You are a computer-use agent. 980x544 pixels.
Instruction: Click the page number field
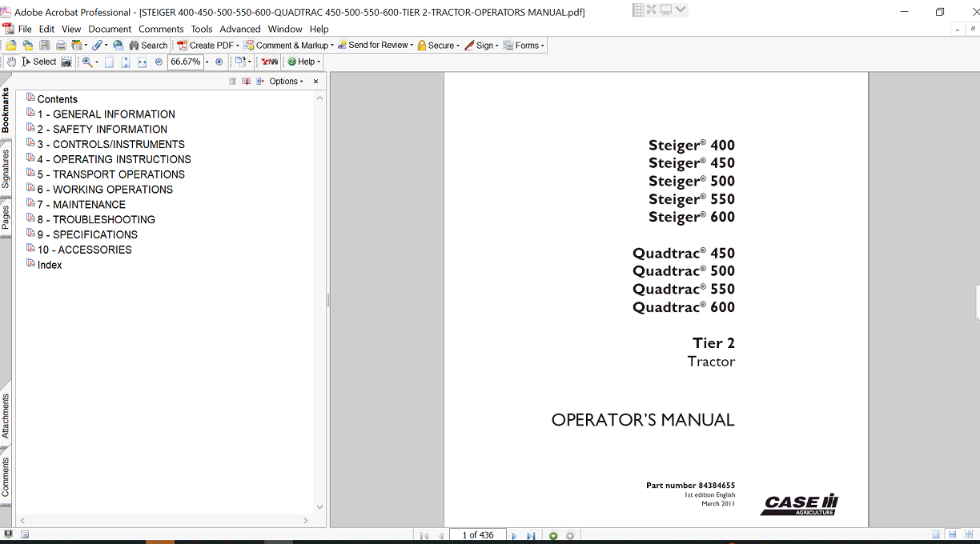point(478,535)
